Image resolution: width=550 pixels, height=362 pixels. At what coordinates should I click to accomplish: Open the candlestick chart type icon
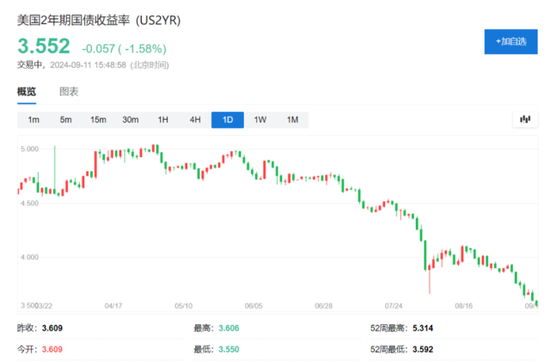525,120
